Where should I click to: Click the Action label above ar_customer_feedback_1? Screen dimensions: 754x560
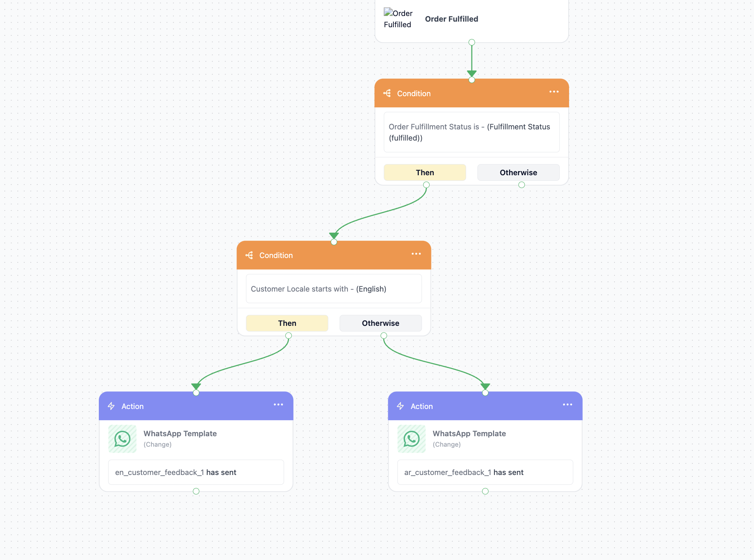(x=422, y=406)
